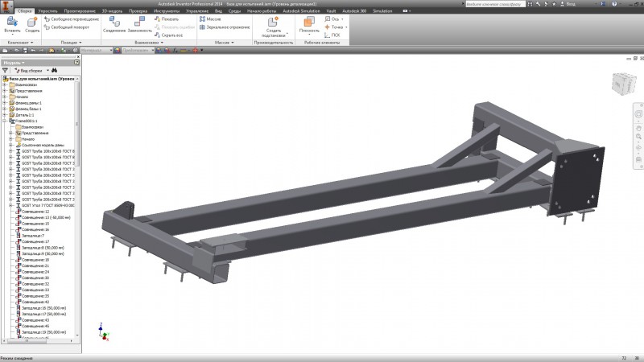Click the browser horizontal scrollbar
Image resolution: width=644 pixels, height=362 pixels.
click(x=27, y=340)
